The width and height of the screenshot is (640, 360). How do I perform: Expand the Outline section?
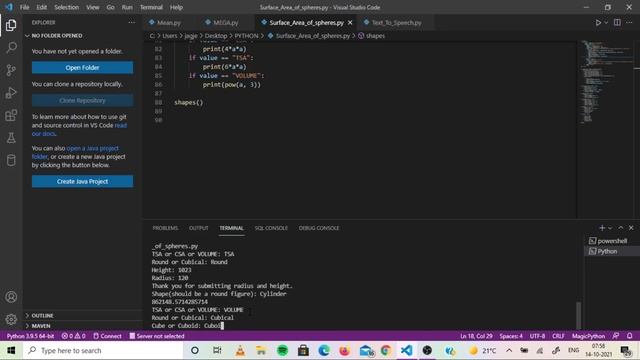pyautogui.click(x=42, y=316)
